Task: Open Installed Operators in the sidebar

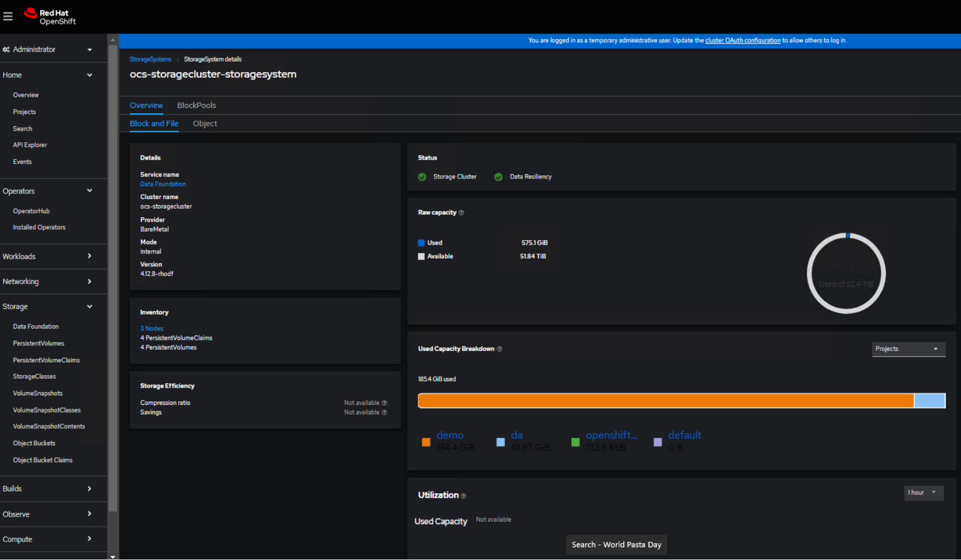Action: coord(39,227)
